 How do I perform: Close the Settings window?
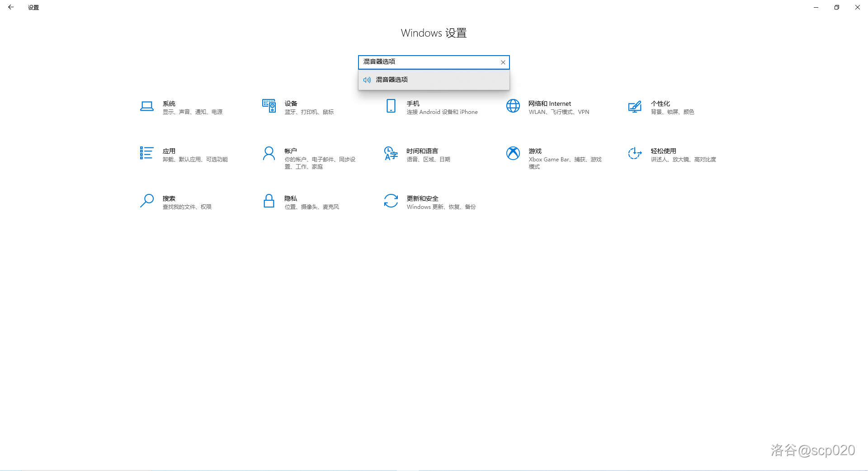click(x=858, y=7)
